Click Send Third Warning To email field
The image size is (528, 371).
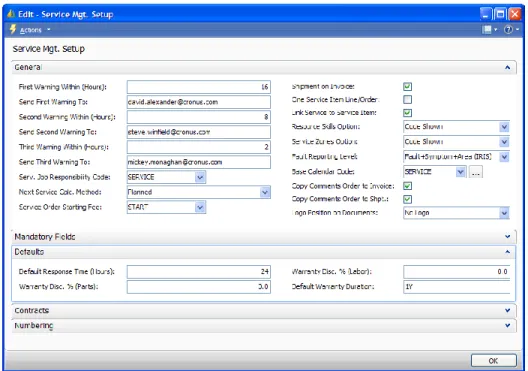tap(199, 162)
